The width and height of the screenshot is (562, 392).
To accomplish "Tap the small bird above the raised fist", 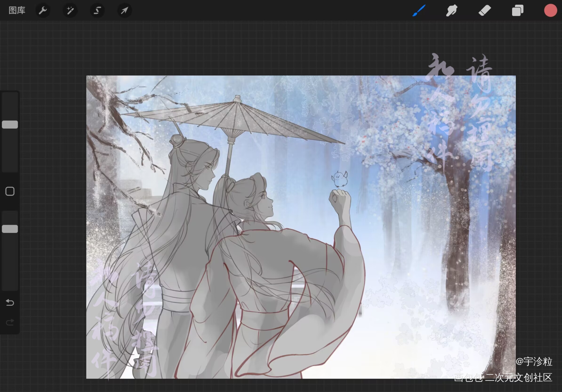I will 339,179.
